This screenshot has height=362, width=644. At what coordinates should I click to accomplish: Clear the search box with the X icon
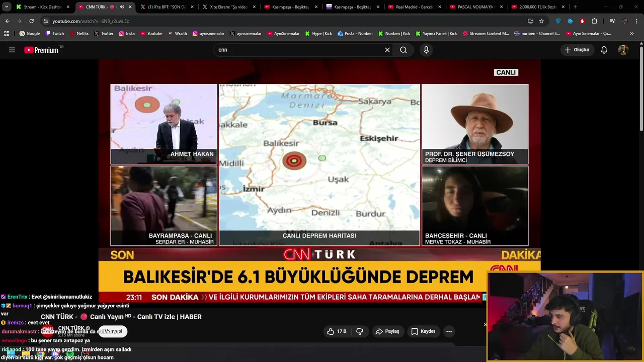(x=387, y=50)
